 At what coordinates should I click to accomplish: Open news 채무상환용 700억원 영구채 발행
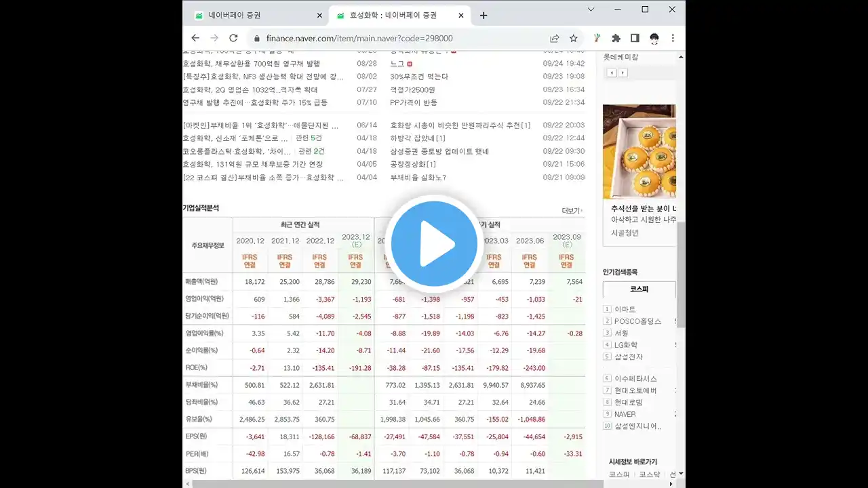point(251,64)
